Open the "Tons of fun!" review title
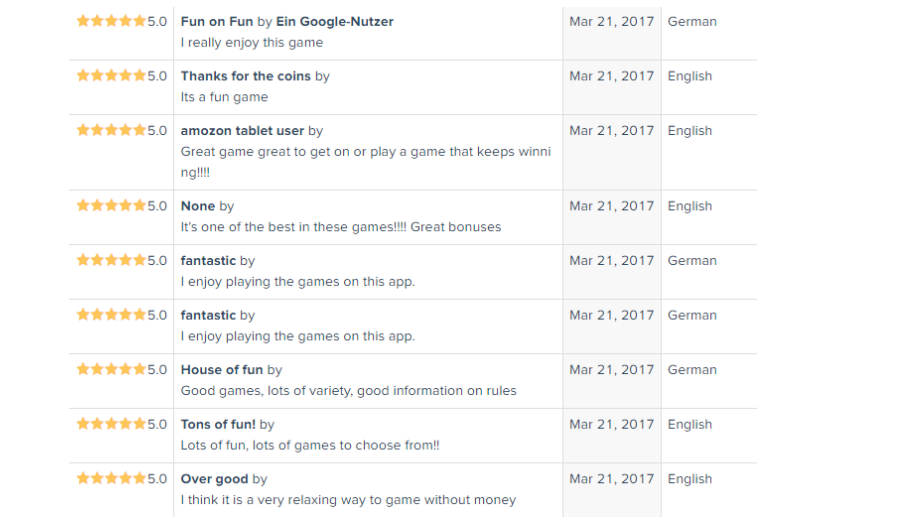Viewport: 903px width, 523px height. (x=217, y=424)
